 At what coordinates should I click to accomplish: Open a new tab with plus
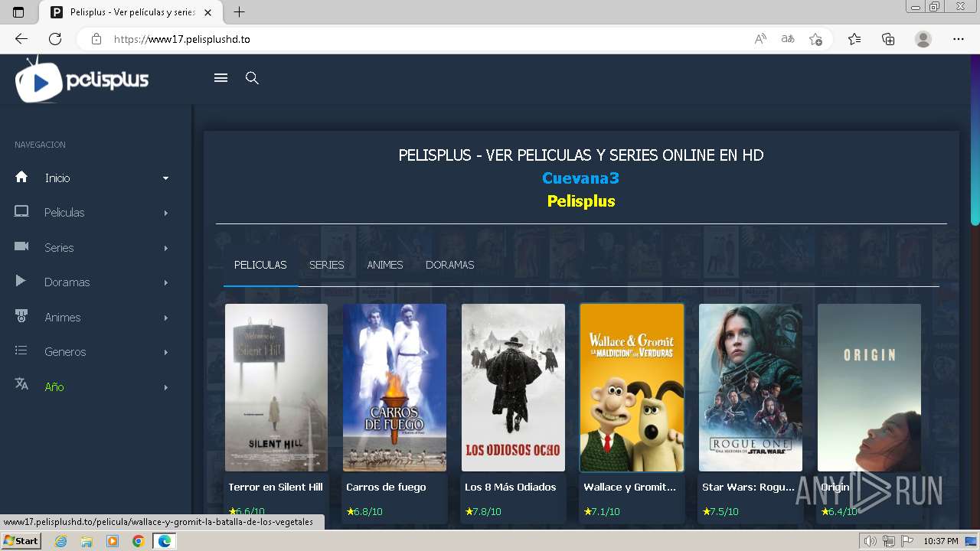click(x=240, y=12)
